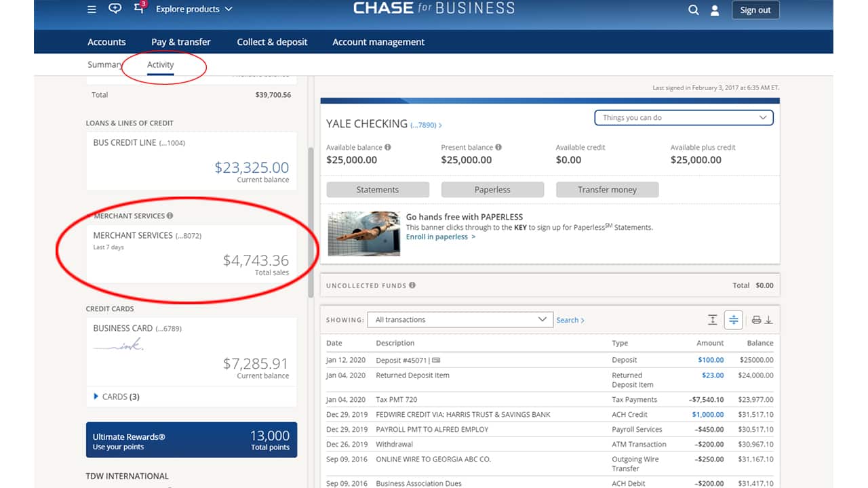Sort by the Amount column header
Viewport: 868px width, 488px height.
(x=710, y=343)
